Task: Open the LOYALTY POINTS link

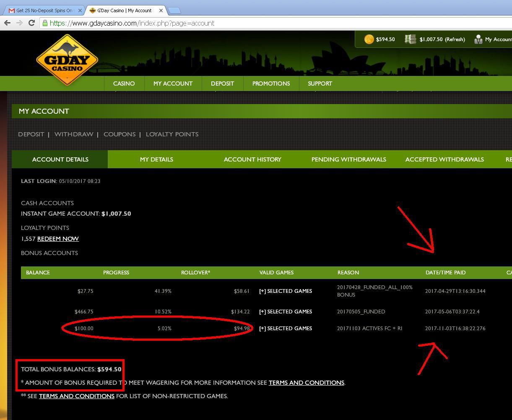Action: tap(172, 134)
